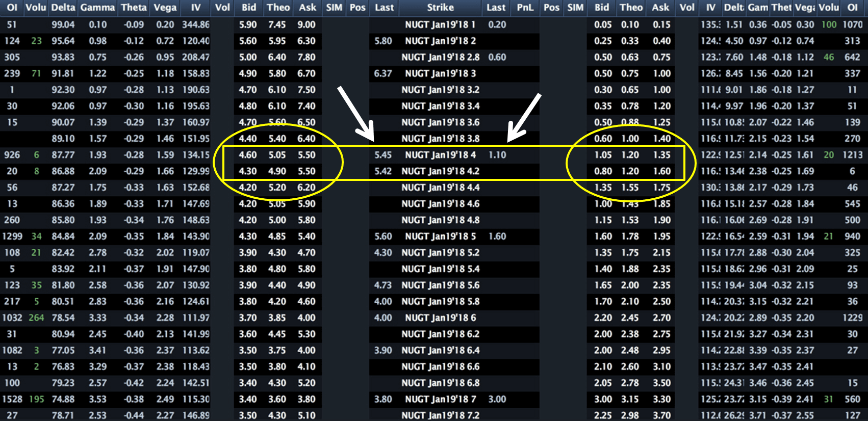Open the NUGT Jan19'18 6 strike

pos(440,318)
